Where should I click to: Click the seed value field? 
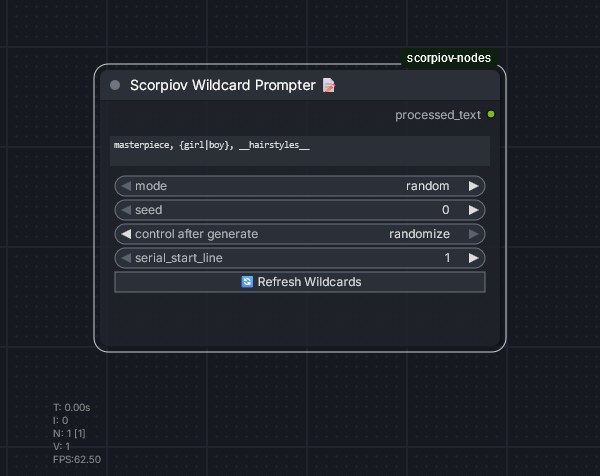[x=300, y=210]
